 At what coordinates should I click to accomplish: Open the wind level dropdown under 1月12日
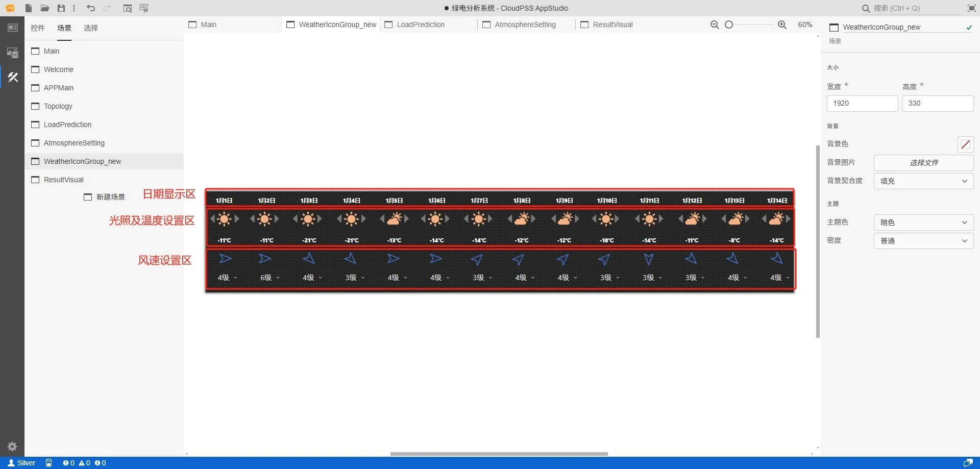point(695,278)
